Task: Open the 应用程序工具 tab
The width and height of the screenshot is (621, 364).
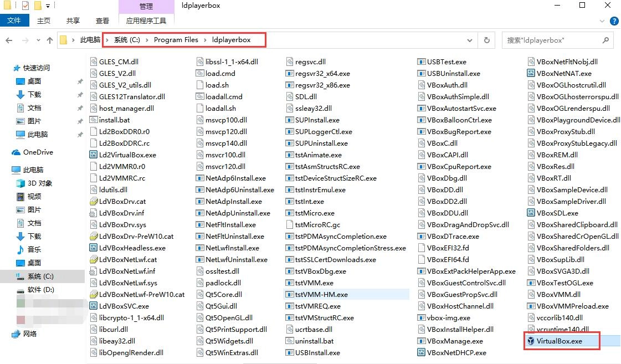Action: (x=146, y=20)
